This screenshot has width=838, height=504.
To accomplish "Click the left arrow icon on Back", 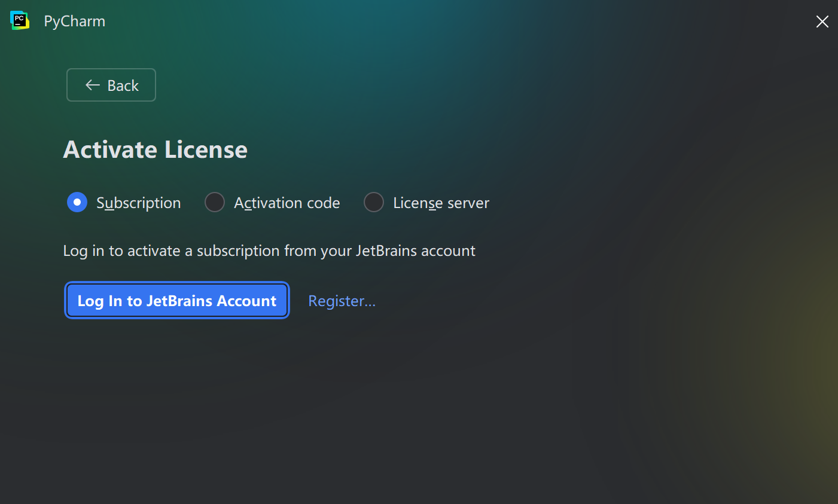I will click(92, 85).
